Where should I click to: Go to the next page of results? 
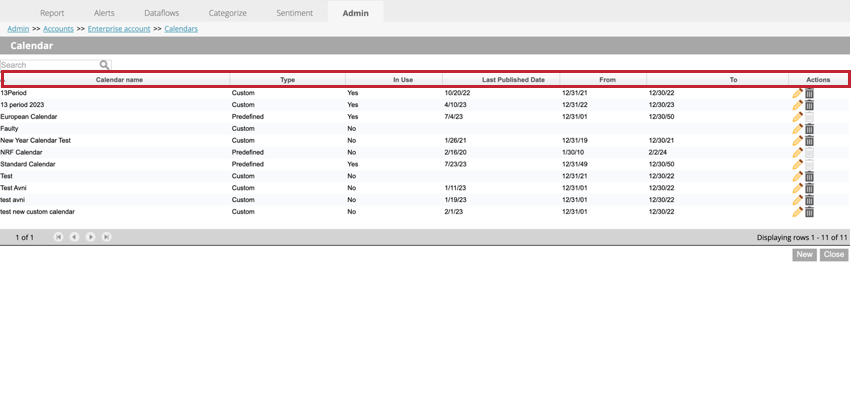[91, 237]
